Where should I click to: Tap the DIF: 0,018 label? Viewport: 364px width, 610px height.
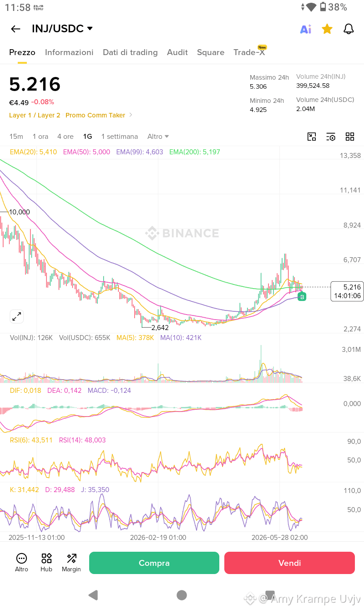click(25, 391)
